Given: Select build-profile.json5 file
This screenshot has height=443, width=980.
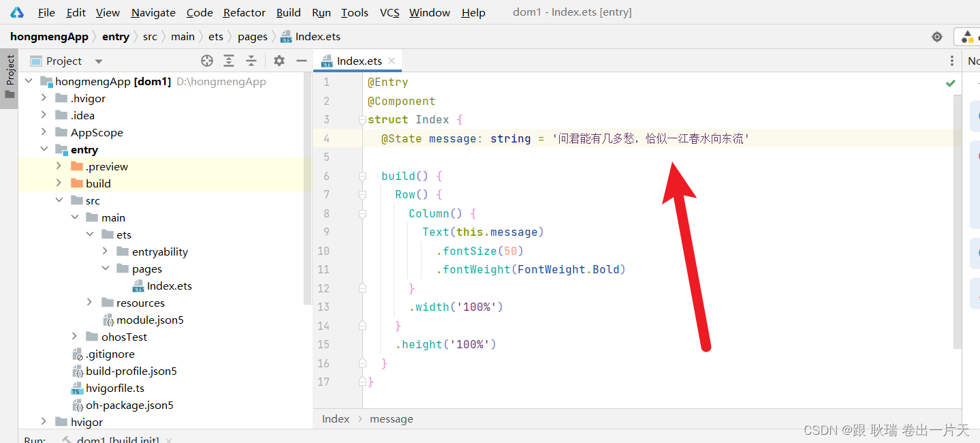Looking at the screenshot, I should 125,371.
